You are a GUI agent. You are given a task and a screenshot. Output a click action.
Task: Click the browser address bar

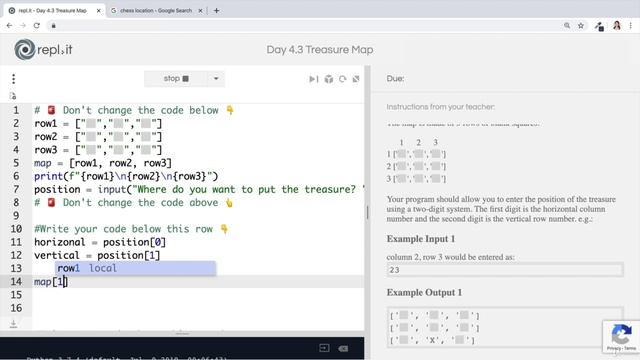(306, 26)
